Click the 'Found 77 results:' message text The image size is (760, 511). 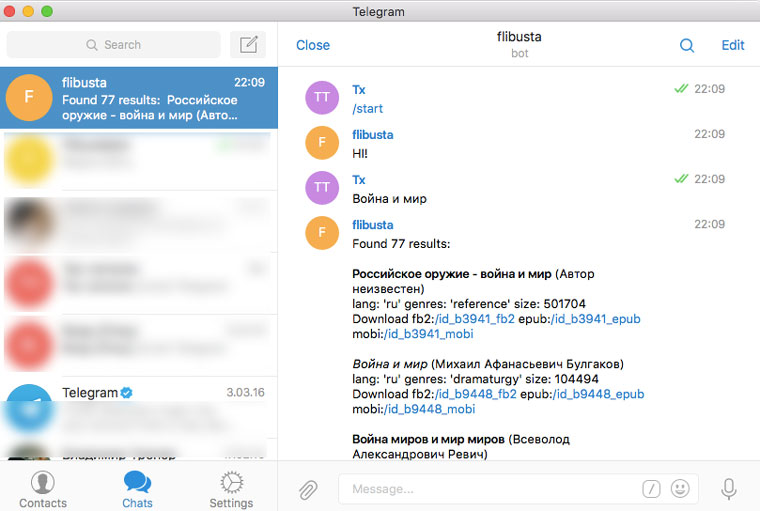(x=401, y=244)
